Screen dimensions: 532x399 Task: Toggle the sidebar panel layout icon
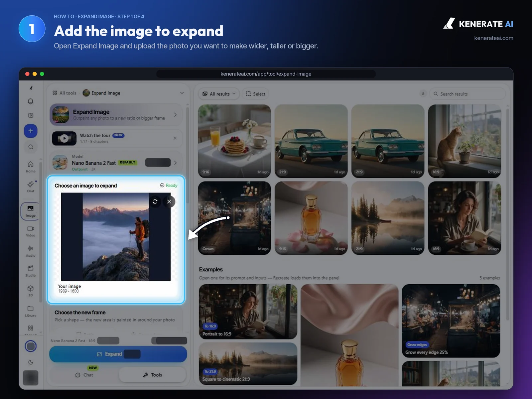pyautogui.click(x=31, y=115)
